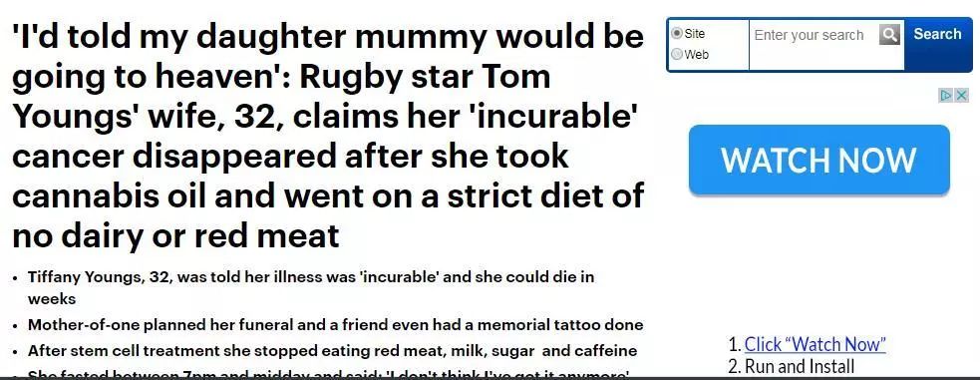Open the AdChoices triangle info icon
Viewport: 980px width, 380px height.
click(x=947, y=96)
